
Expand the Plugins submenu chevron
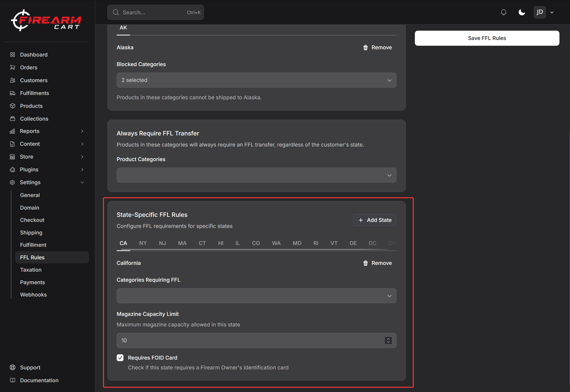point(82,170)
